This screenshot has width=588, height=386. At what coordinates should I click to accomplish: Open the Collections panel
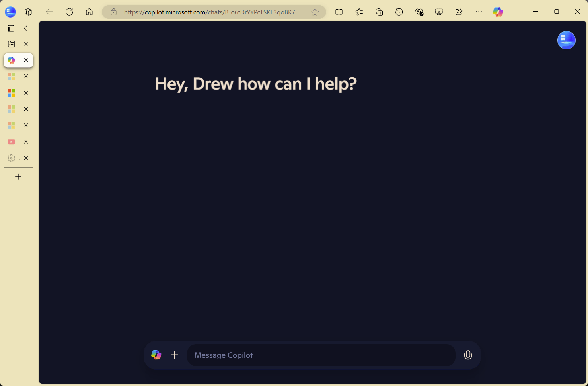click(x=379, y=12)
